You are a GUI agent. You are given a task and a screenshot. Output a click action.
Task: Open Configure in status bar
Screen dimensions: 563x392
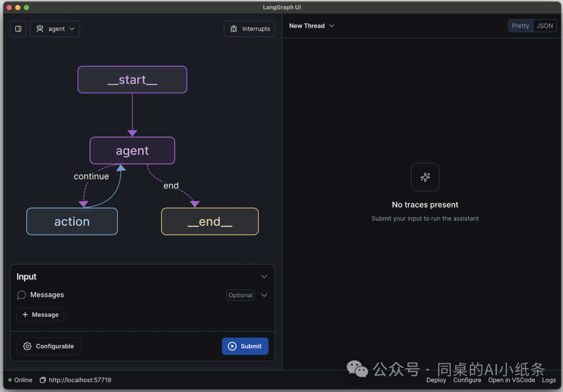pyautogui.click(x=467, y=380)
